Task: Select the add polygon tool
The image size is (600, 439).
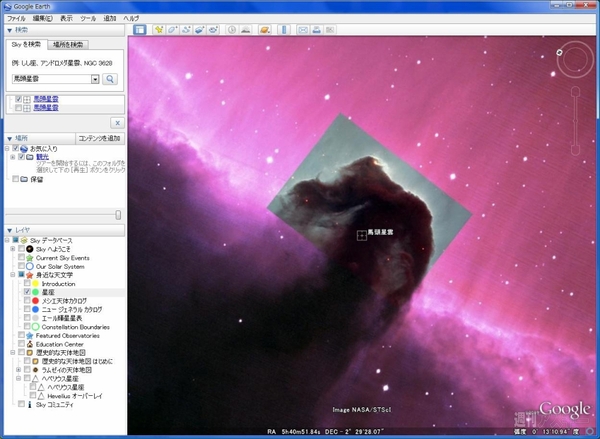Action: point(173,29)
